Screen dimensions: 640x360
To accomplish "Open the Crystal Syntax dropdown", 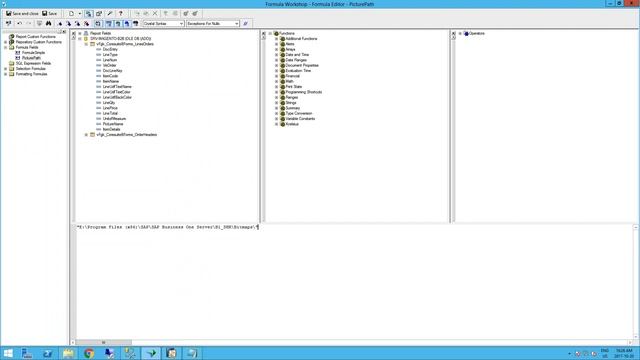I will 163,24.
